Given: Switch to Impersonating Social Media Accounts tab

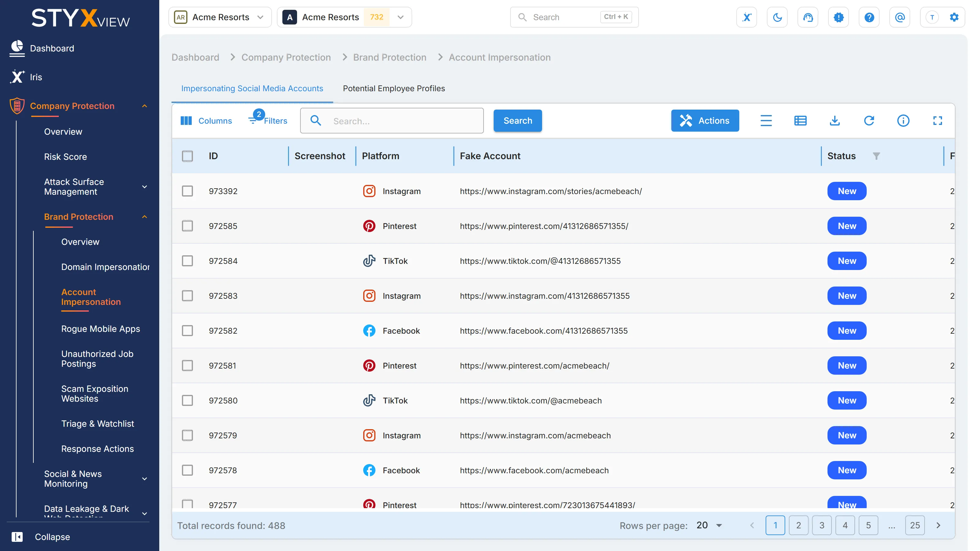Looking at the screenshot, I should coord(252,88).
